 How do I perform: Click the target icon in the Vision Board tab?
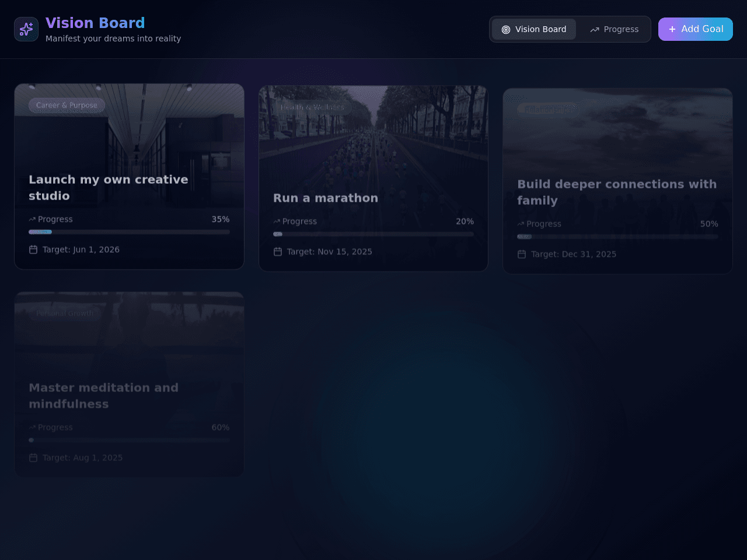pos(506,30)
